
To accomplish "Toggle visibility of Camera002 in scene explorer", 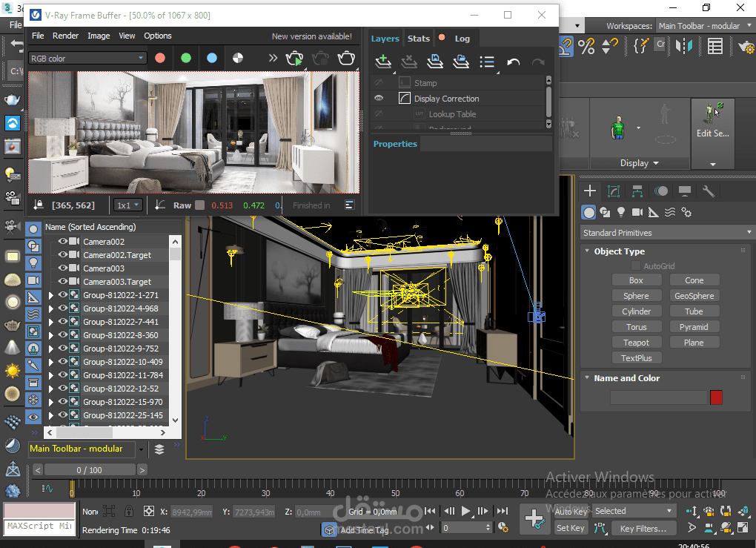I will (63, 241).
